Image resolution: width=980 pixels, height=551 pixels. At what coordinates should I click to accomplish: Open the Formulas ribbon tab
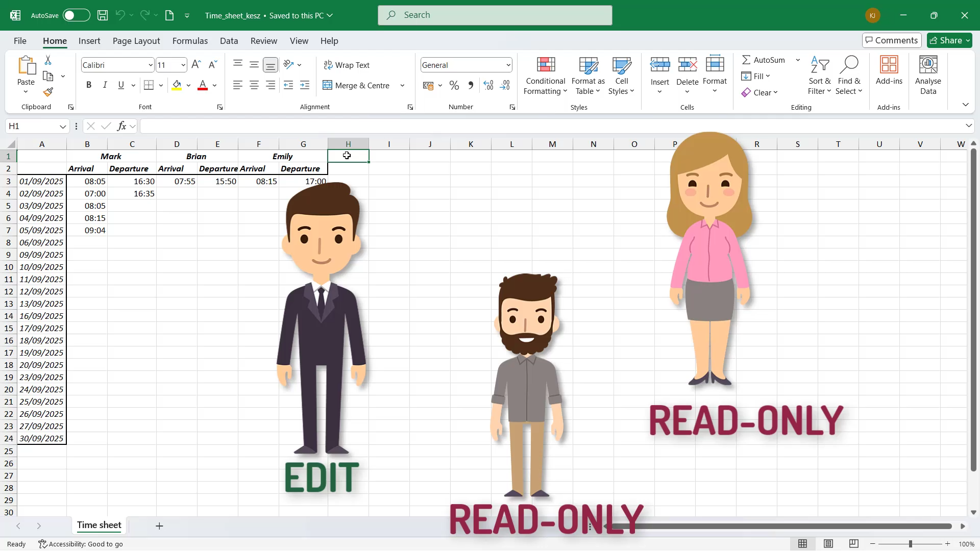pyautogui.click(x=190, y=41)
